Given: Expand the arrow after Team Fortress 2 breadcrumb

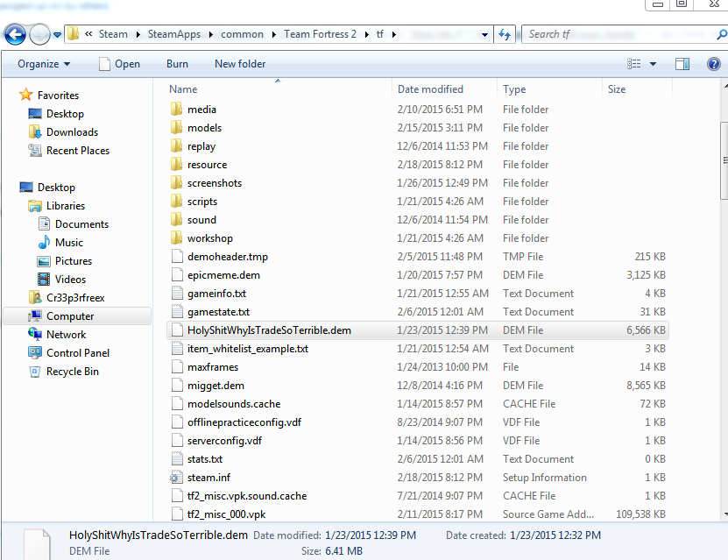Looking at the screenshot, I should [x=367, y=35].
